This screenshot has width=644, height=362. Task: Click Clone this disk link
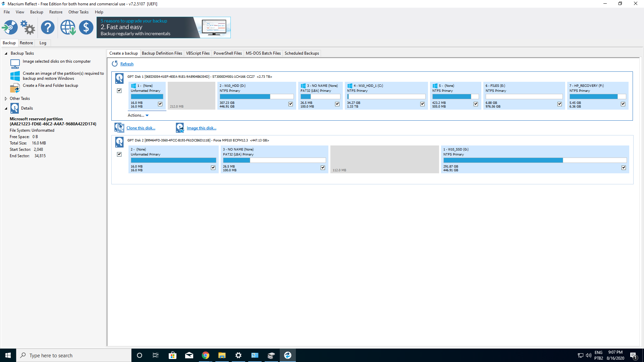click(x=141, y=128)
